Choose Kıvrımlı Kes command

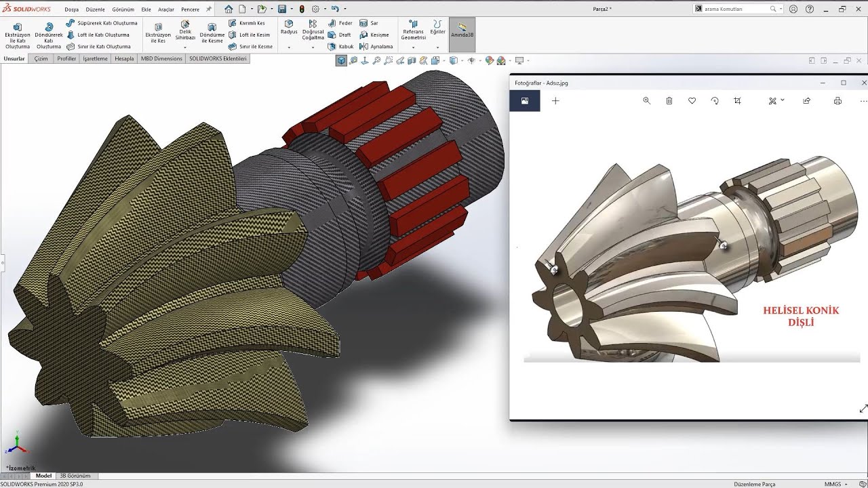pos(247,23)
